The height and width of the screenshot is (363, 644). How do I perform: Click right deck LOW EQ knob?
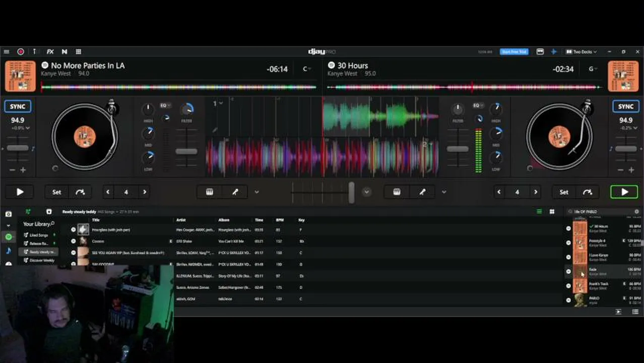click(496, 158)
